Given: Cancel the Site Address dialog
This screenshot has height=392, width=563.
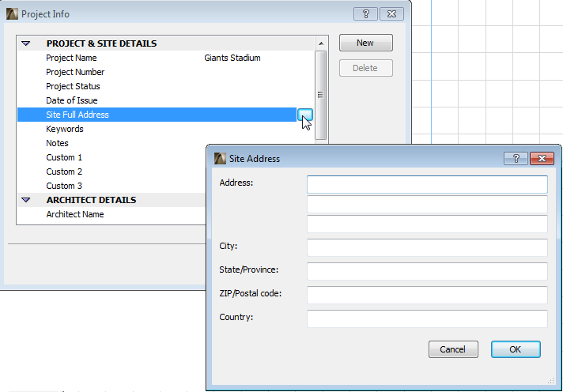Looking at the screenshot, I should (453, 349).
